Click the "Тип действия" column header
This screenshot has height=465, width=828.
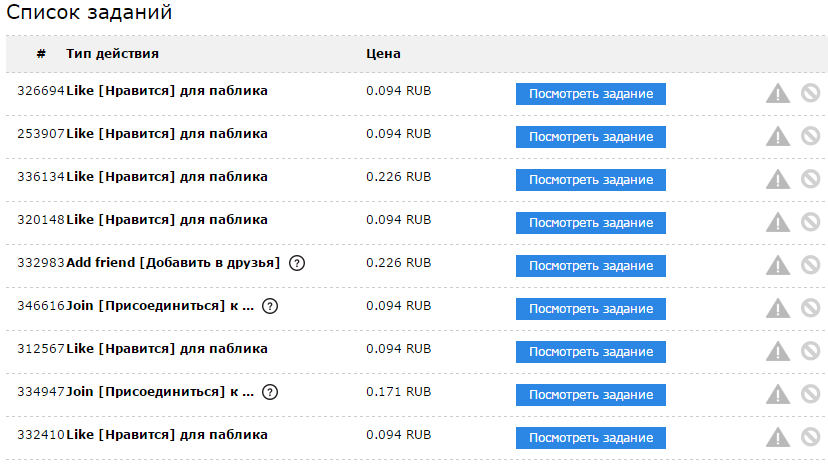point(112,54)
